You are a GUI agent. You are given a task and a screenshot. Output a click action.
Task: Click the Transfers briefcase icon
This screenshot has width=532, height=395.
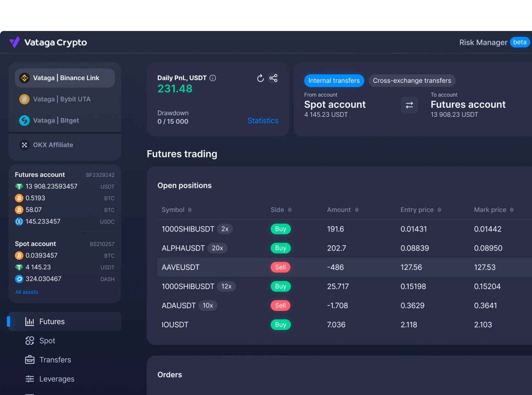pos(30,360)
